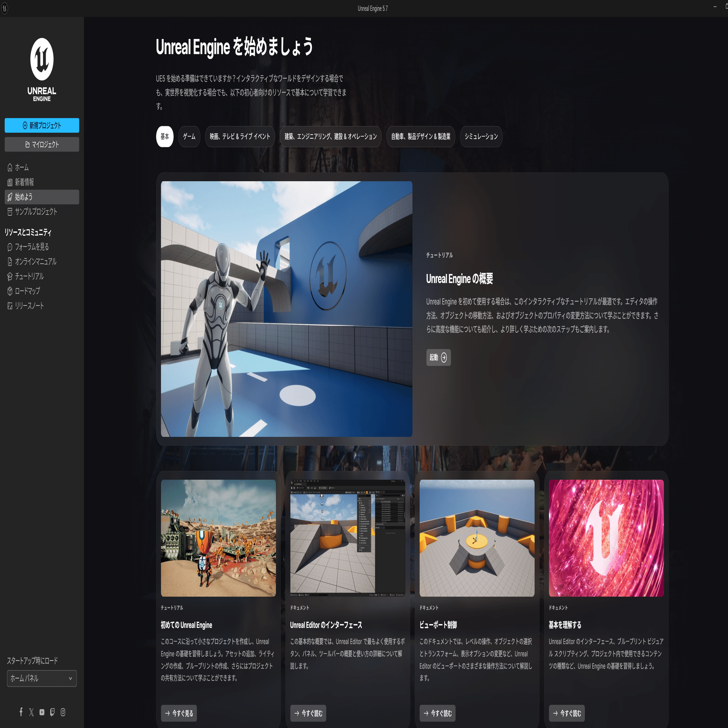Select サンプルプロジェクト in the sidebar

point(36,212)
